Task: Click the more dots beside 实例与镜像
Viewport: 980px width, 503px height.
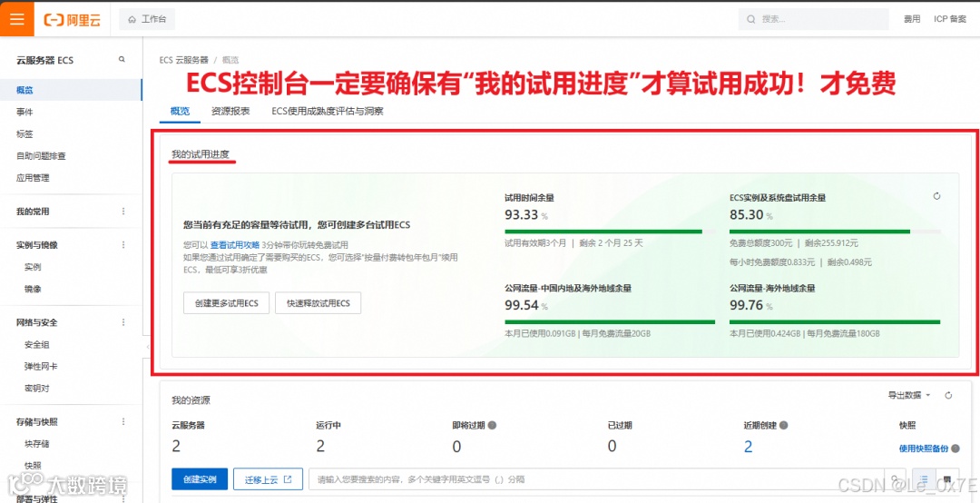Action: click(x=123, y=244)
